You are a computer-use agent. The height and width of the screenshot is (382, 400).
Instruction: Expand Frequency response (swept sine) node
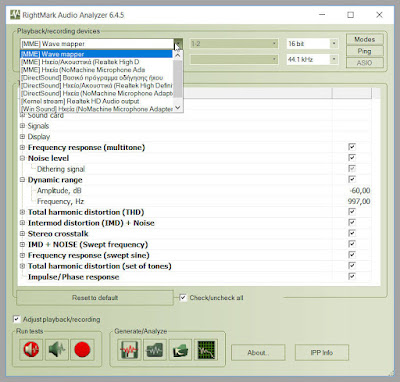pyautogui.click(x=22, y=255)
